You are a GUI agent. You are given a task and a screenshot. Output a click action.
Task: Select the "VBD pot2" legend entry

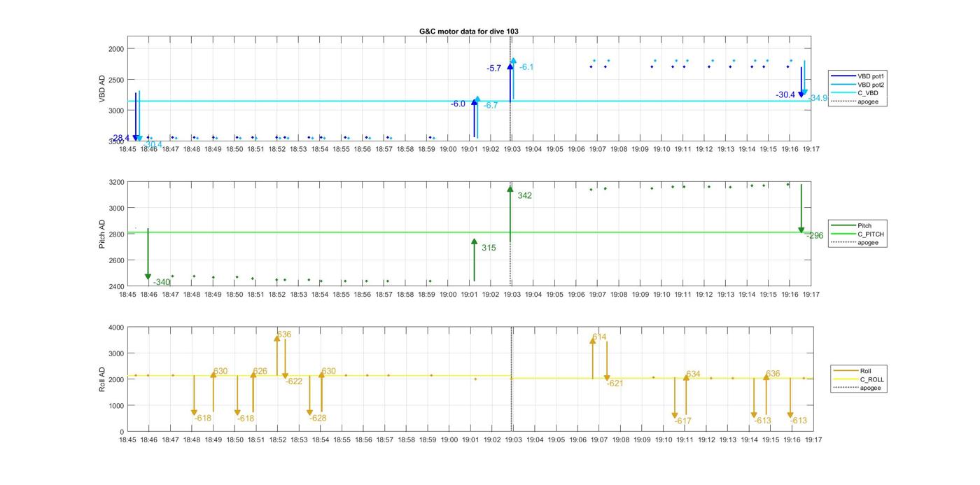pos(856,85)
